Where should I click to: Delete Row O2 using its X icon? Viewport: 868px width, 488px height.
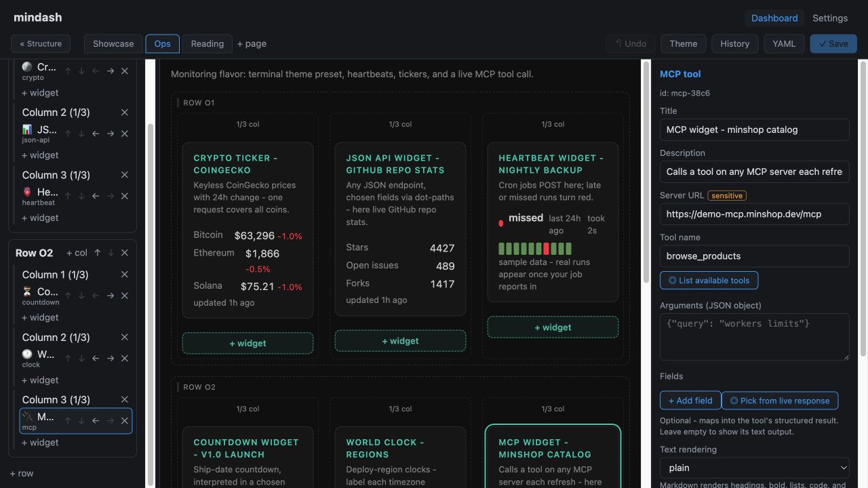click(x=125, y=253)
